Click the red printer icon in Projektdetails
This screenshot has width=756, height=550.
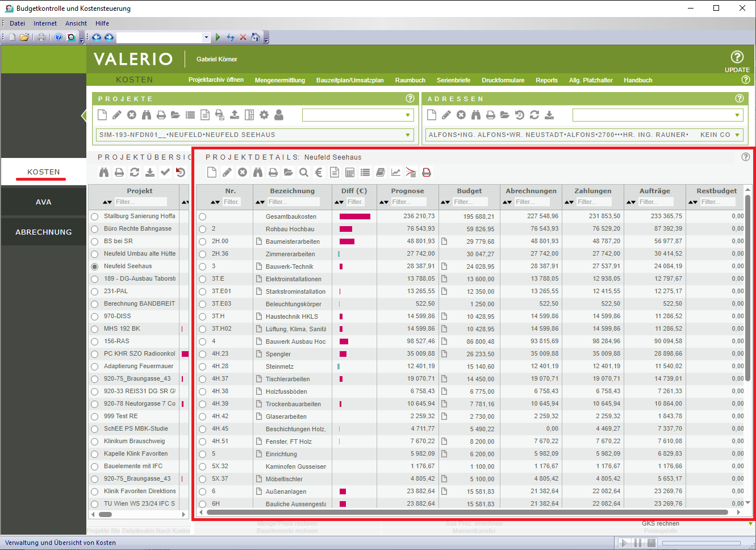(x=427, y=172)
